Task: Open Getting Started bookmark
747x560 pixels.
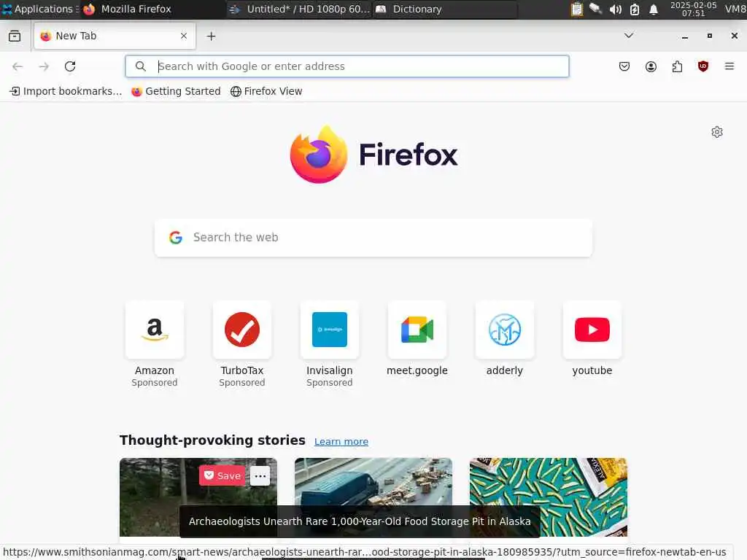Action: pyautogui.click(x=176, y=91)
